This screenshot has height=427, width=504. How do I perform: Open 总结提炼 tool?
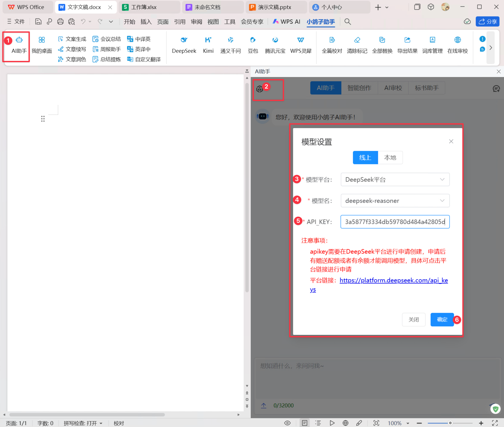107,59
